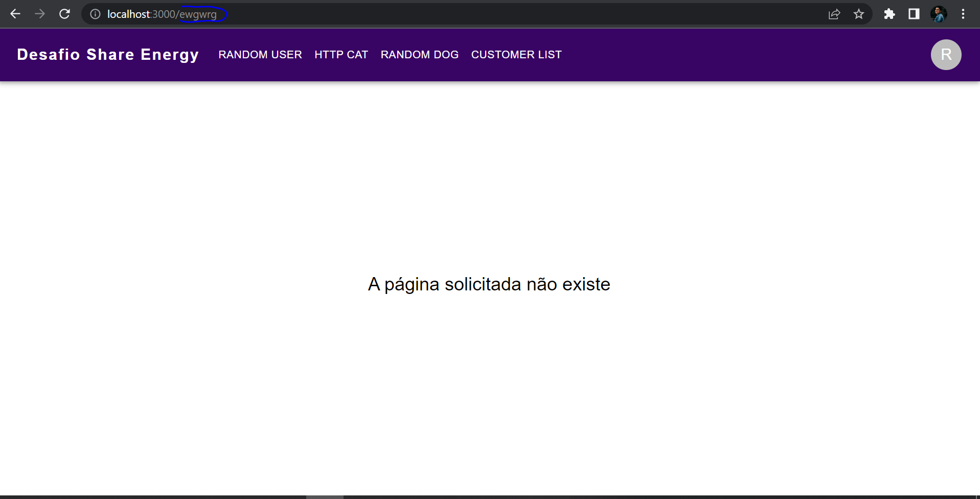Open the site information padlock indicator
The width and height of the screenshot is (980, 499).
click(95, 14)
